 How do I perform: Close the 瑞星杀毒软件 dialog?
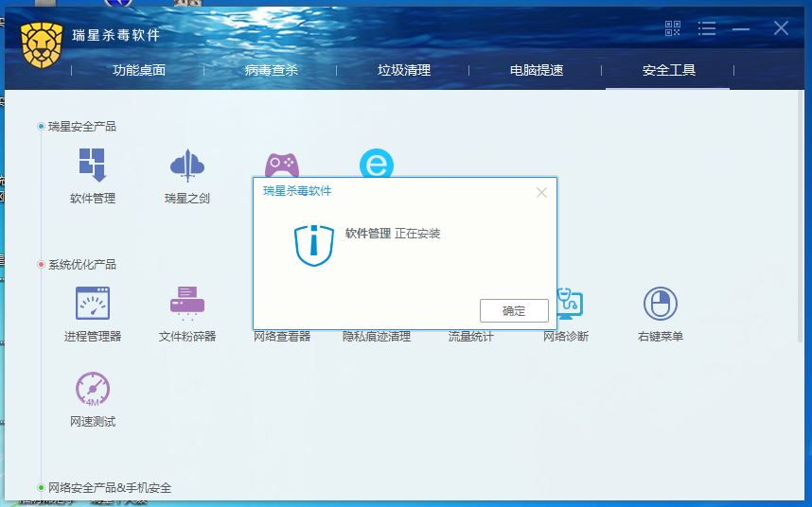[541, 192]
